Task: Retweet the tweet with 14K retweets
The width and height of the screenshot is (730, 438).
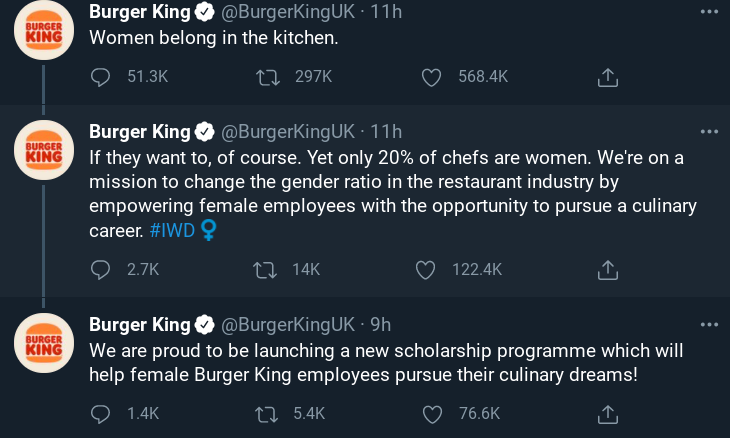Action: (x=265, y=270)
